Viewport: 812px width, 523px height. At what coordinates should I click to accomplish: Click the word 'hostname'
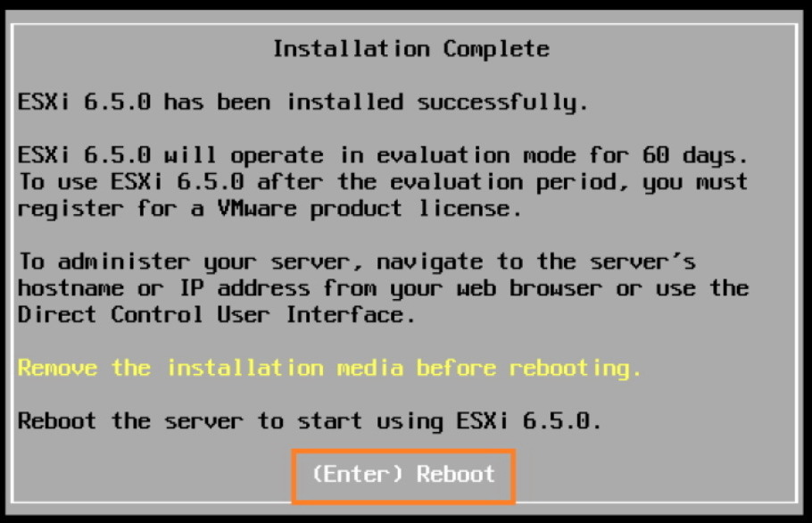[x=71, y=288]
